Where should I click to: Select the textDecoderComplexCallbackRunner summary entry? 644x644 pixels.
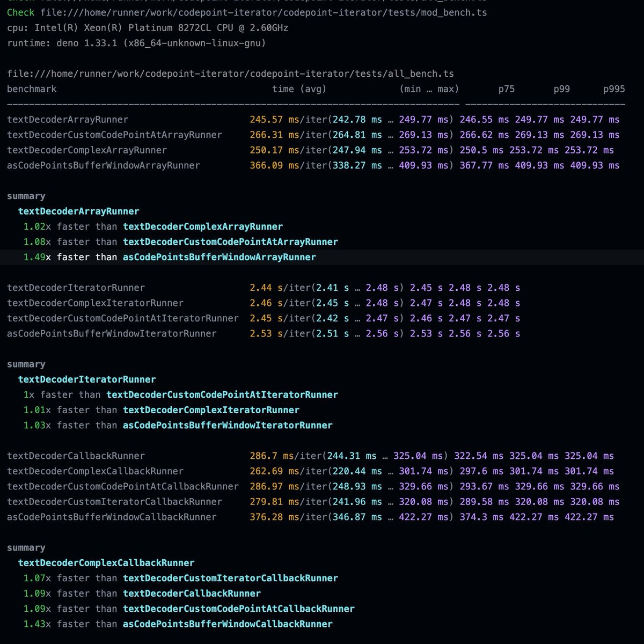(x=107, y=563)
